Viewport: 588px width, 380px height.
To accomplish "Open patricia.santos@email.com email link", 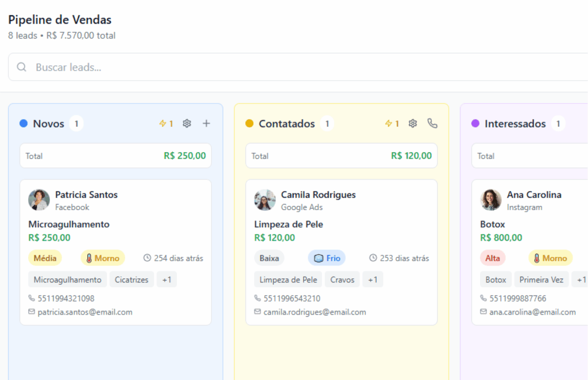I will click(85, 312).
